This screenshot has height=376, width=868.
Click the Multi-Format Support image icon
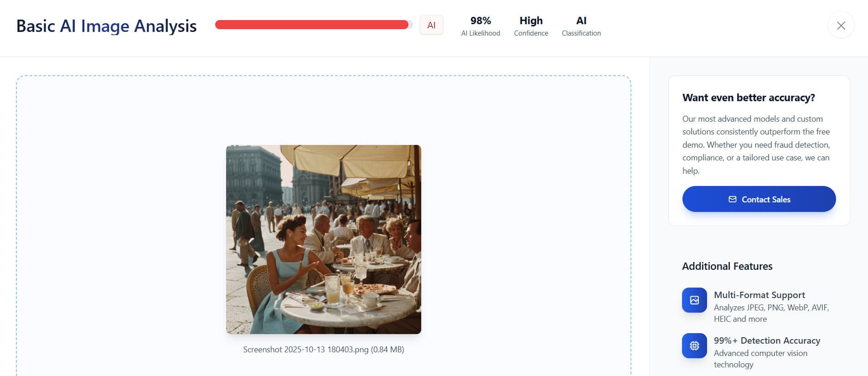pos(694,300)
